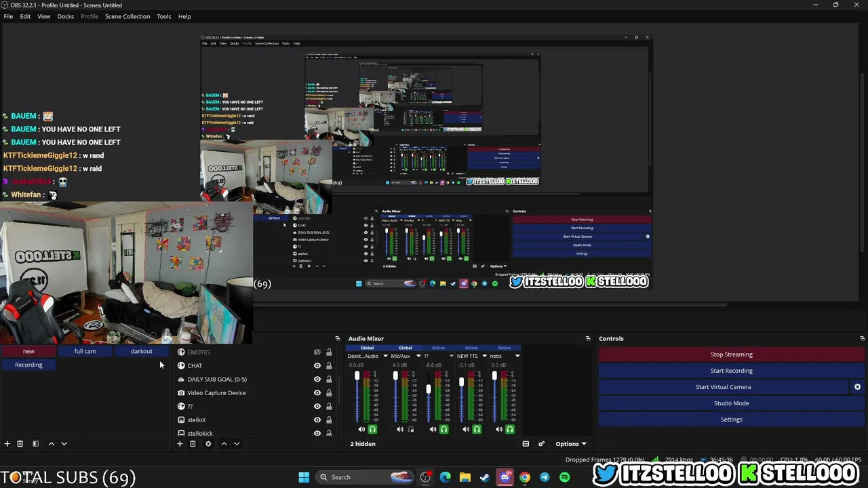Screen dimensions: 868x488
Task: Hide the DAILY SUB GOAL source
Action: pyautogui.click(x=317, y=380)
